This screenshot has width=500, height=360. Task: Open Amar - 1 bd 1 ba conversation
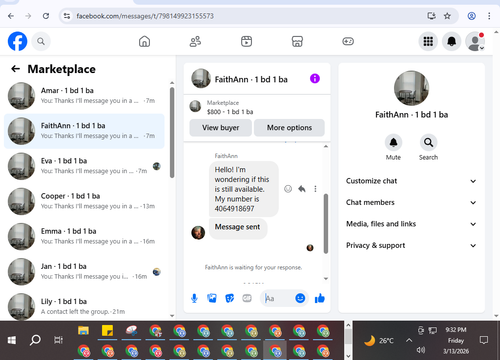[84, 96]
